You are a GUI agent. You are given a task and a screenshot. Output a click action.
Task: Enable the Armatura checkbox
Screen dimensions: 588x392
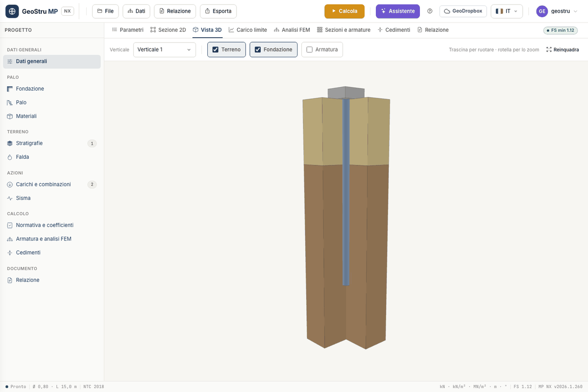pos(309,49)
